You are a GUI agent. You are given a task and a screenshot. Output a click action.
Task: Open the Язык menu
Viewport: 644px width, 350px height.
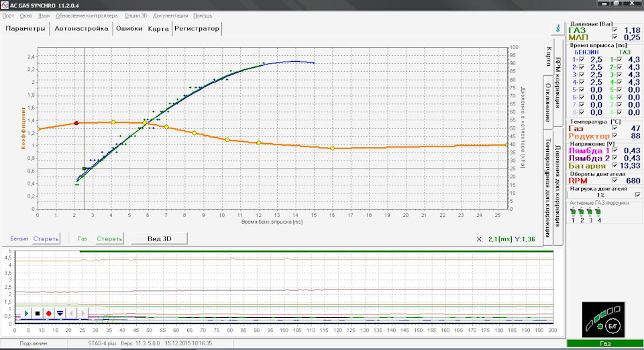coord(44,15)
